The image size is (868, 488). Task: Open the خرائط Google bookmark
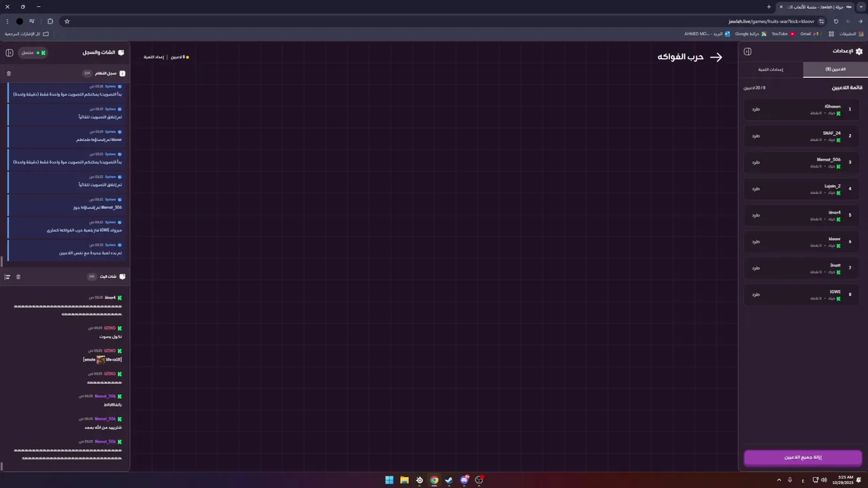coord(751,33)
